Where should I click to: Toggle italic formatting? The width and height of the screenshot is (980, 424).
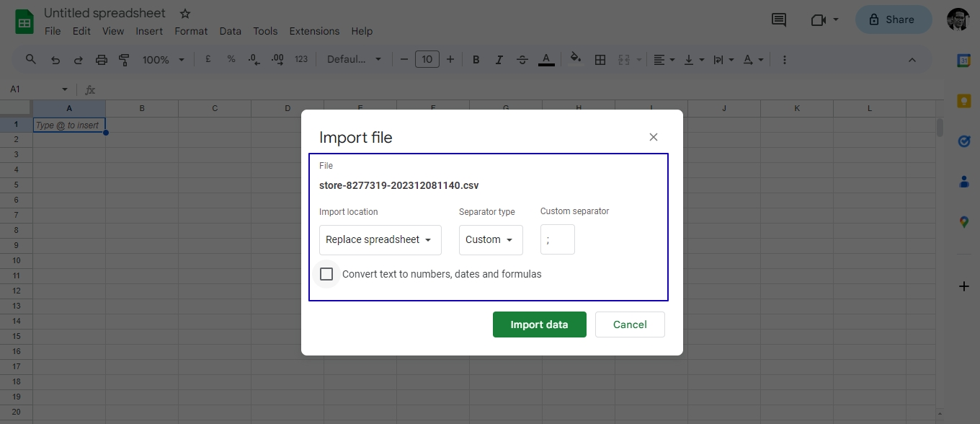click(x=499, y=60)
